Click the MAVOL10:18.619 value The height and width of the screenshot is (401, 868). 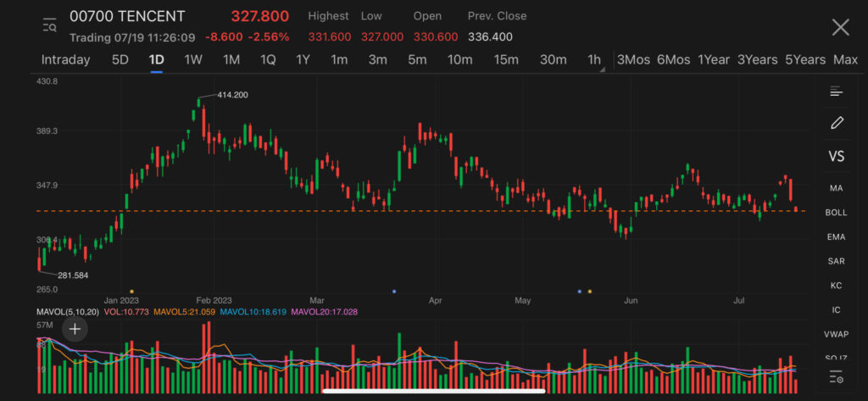[x=253, y=312]
